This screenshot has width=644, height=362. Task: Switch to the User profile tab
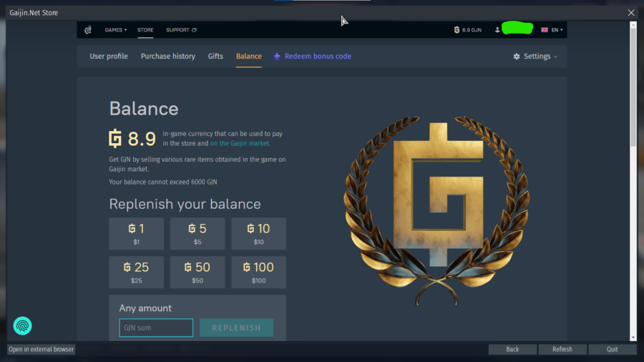[109, 57]
